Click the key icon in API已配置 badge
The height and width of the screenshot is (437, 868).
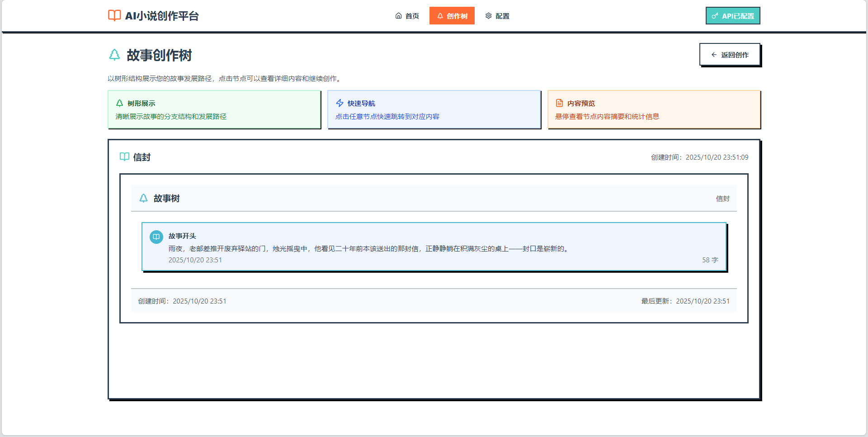pos(715,15)
